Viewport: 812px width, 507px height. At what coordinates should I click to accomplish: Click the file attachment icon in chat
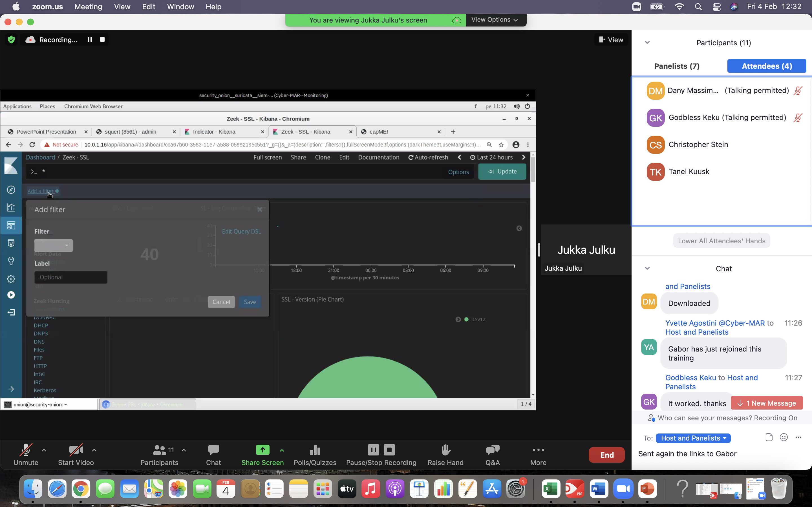click(x=769, y=437)
